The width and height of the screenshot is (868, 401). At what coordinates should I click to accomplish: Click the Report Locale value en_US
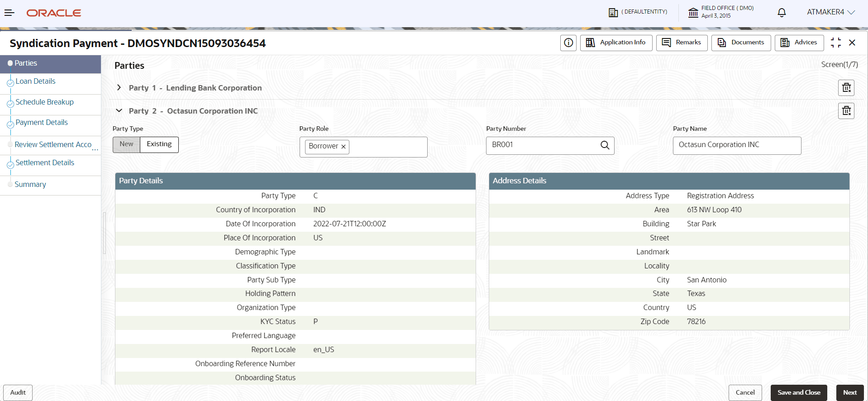(x=324, y=350)
